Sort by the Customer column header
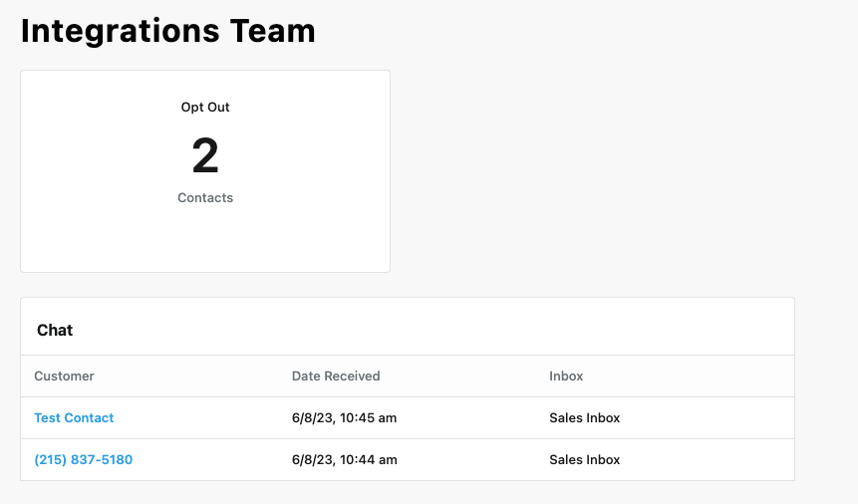This screenshot has width=858, height=504. pos(64,377)
